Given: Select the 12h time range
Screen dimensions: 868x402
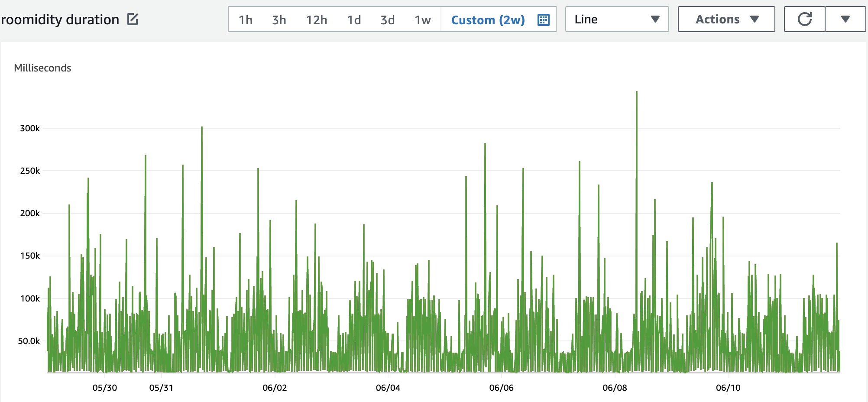Looking at the screenshot, I should (x=317, y=20).
